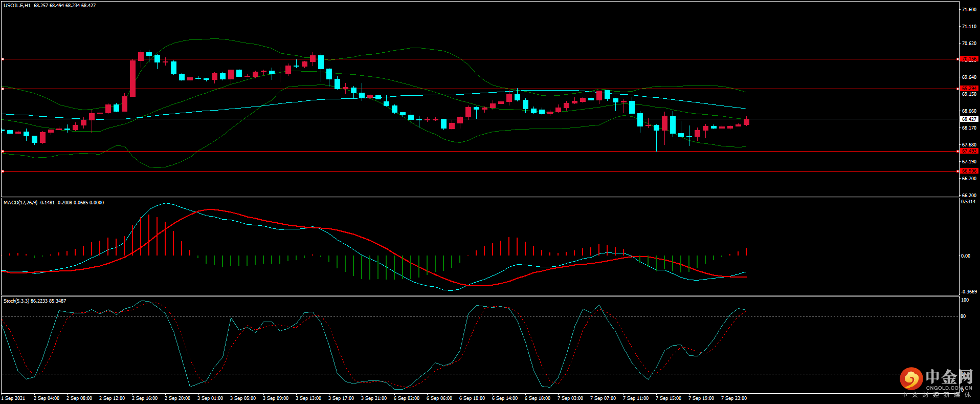The image size is (980, 404).
Task: Click the '1 Sep 2021' date label
Action: pos(13,398)
